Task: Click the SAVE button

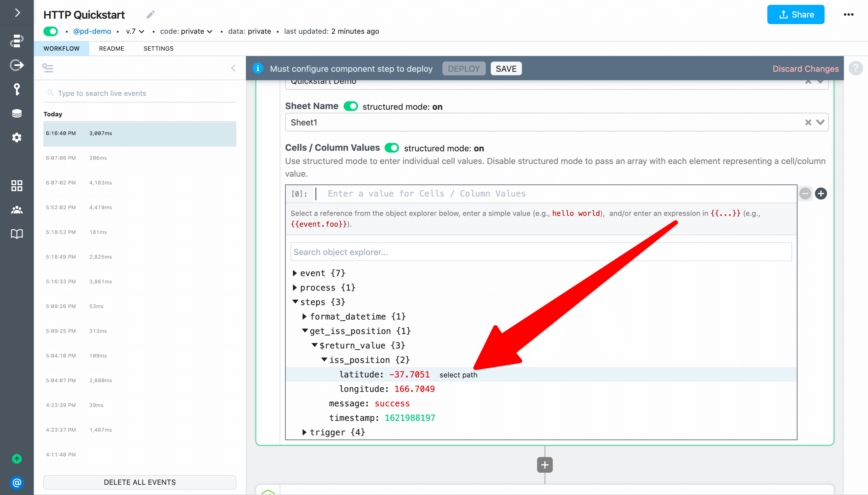Action: point(506,69)
